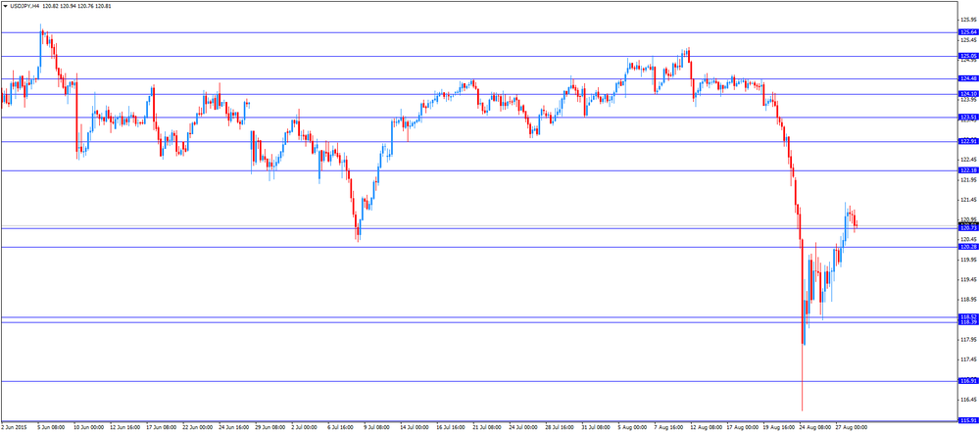
Task: Click the 28 Jul 16:00 time axis label
Action: tap(560, 428)
